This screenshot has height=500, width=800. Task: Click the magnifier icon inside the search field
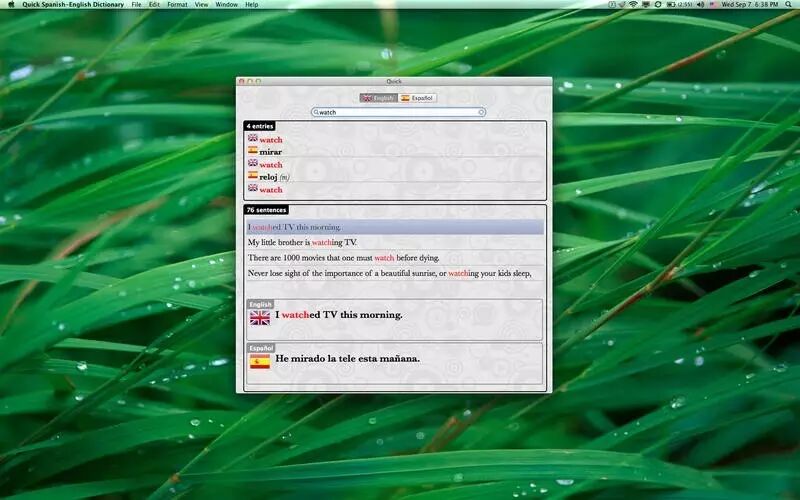point(316,112)
